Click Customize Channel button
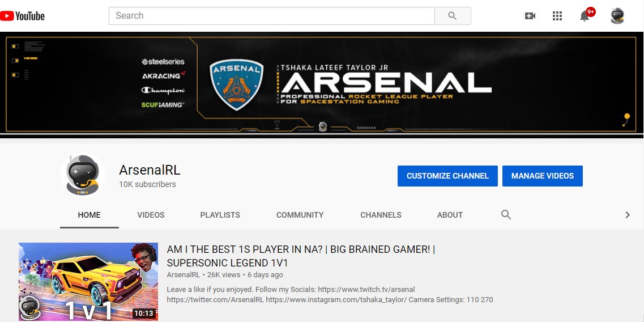644x322 pixels. (x=447, y=176)
